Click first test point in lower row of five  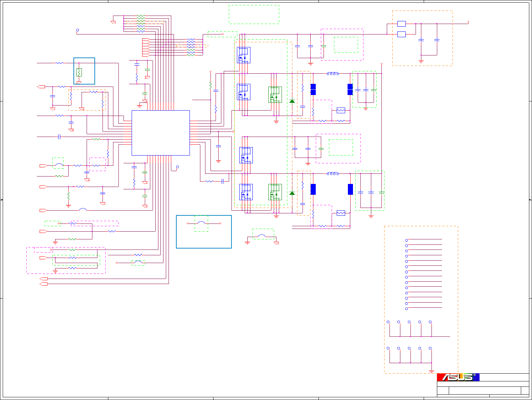[x=388, y=348]
